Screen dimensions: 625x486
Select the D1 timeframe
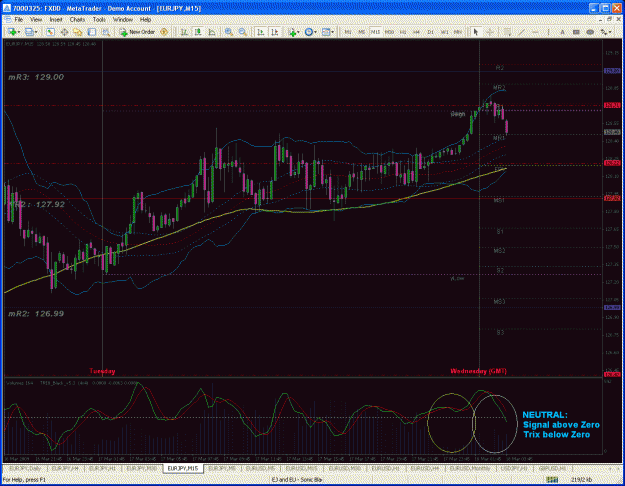pos(430,32)
